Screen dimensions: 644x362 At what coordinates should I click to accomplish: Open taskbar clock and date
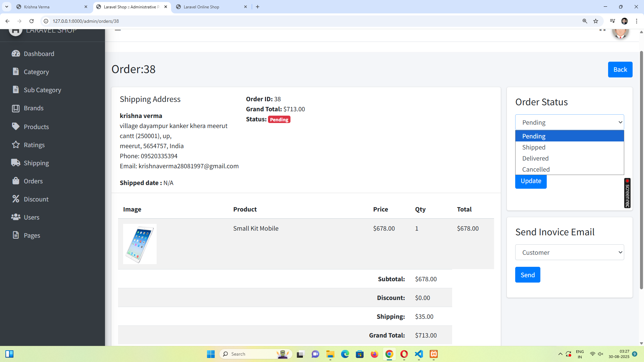click(x=619, y=354)
